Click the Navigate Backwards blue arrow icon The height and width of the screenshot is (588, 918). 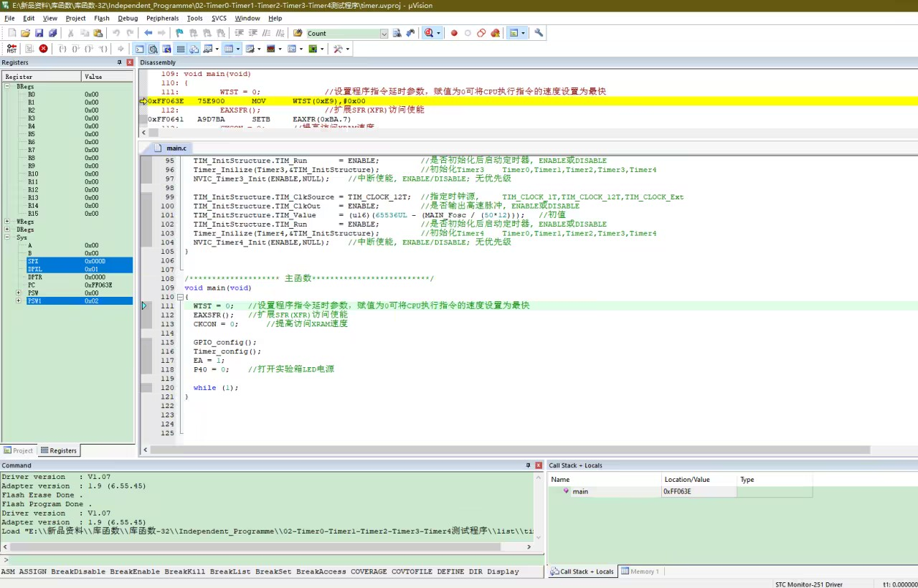pos(148,33)
